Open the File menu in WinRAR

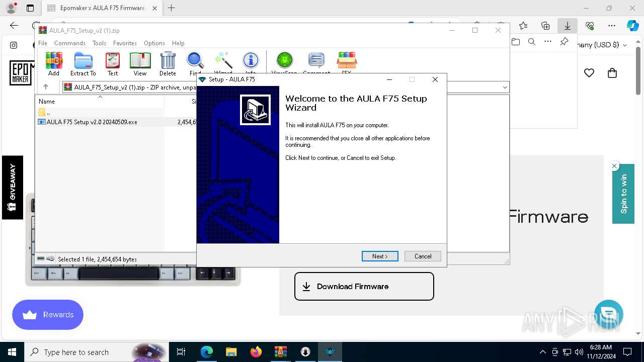43,43
